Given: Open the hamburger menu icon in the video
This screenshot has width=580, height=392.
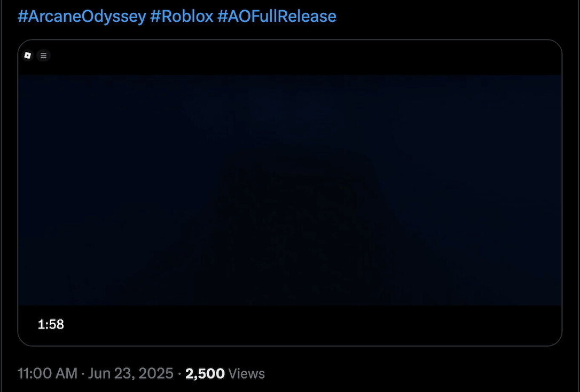Looking at the screenshot, I should [x=44, y=55].
